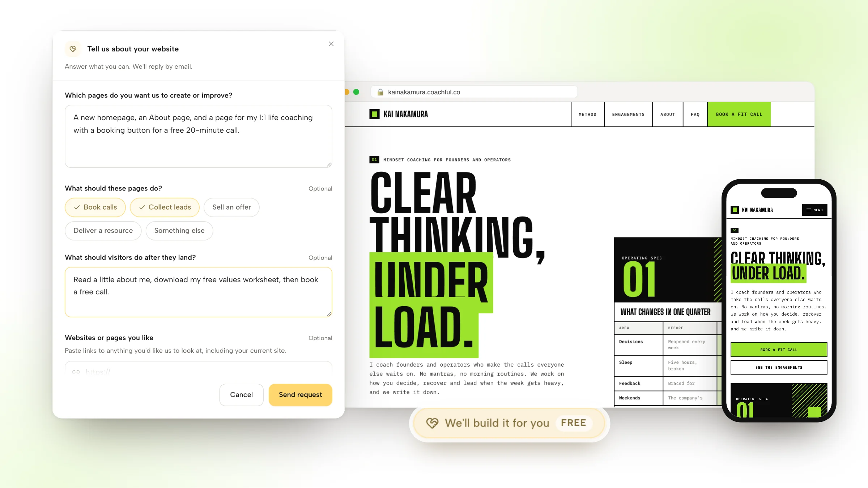Image resolution: width=868 pixels, height=488 pixels.
Task: Click heart icon in build-for-you banner
Action: pyautogui.click(x=432, y=423)
